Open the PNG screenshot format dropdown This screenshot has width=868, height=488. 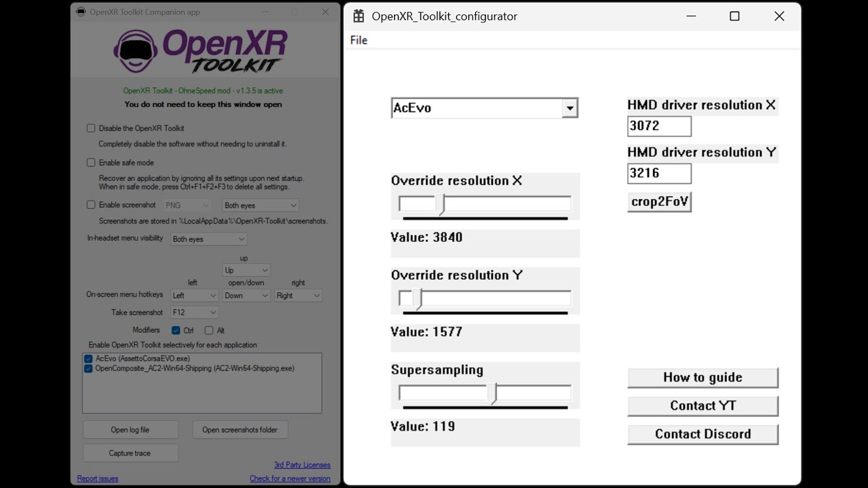coord(187,205)
